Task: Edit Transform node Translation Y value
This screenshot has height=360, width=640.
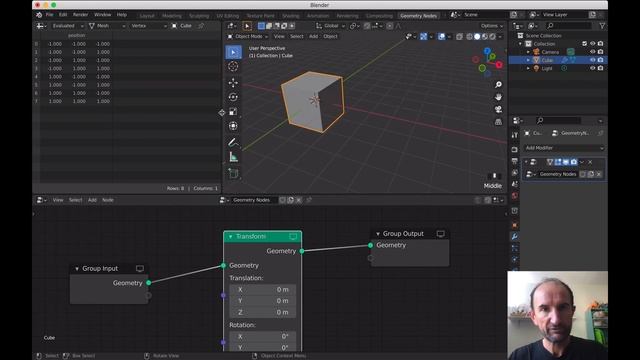Action: click(263, 301)
